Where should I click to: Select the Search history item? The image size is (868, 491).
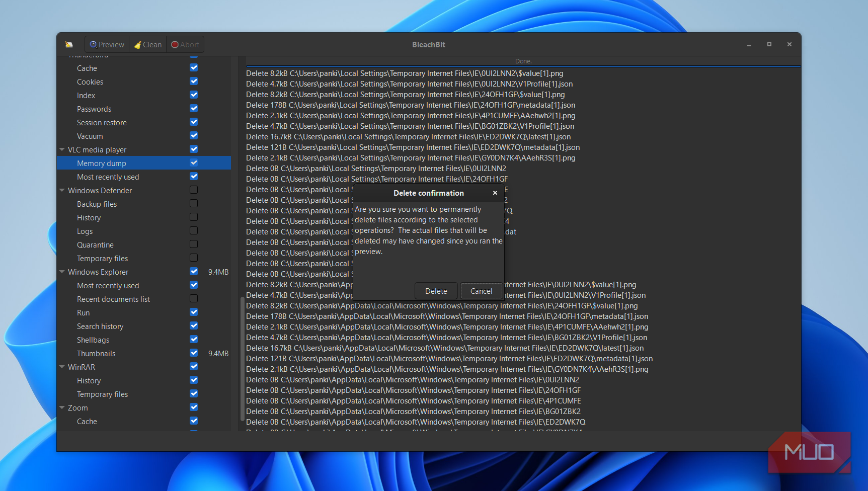pyautogui.click(x=100, y=326)
